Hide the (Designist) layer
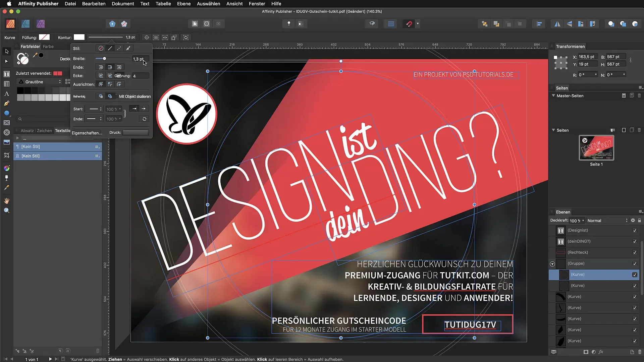 635,230
